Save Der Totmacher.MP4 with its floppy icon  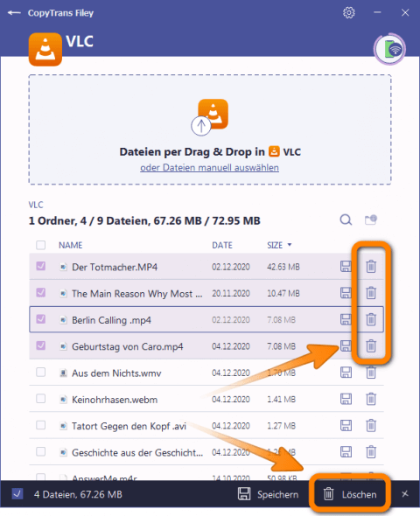pyautogui.click(x=346, y=266)
